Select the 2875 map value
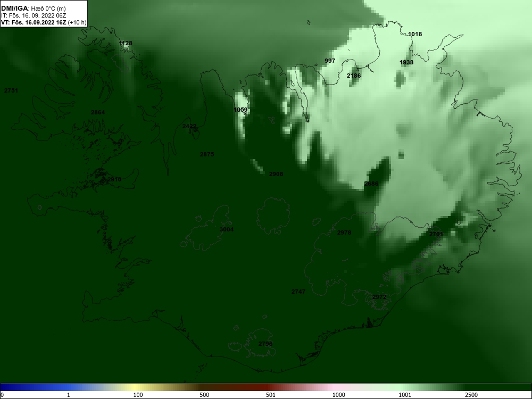 [207, 154]
